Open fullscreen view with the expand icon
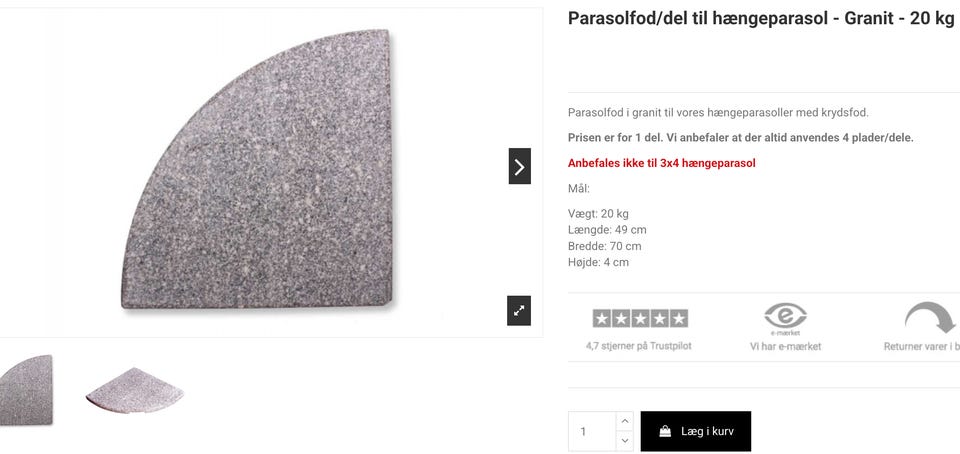The width and height of the screenshot is (960, 454). 519,311
